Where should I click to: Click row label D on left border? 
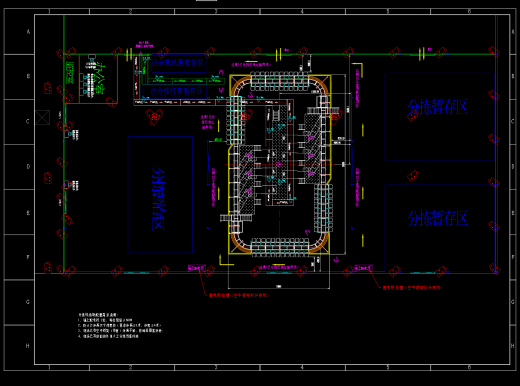28,166
